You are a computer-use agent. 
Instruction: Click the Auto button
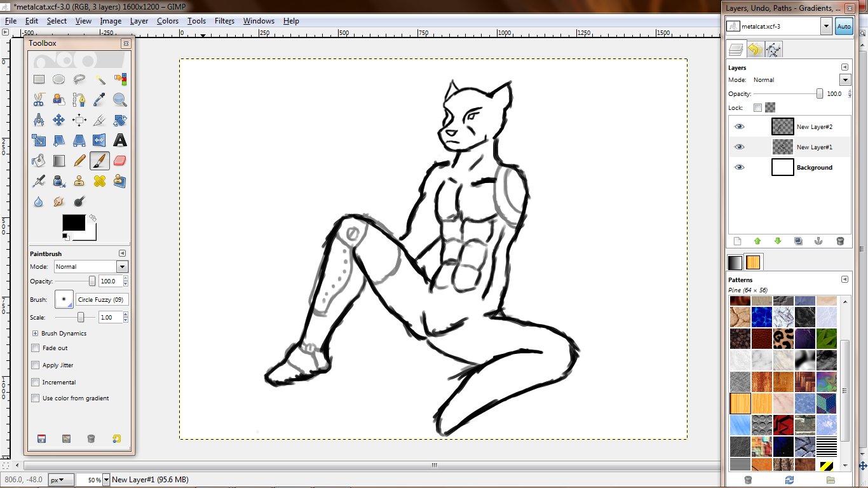pos(843,27)
